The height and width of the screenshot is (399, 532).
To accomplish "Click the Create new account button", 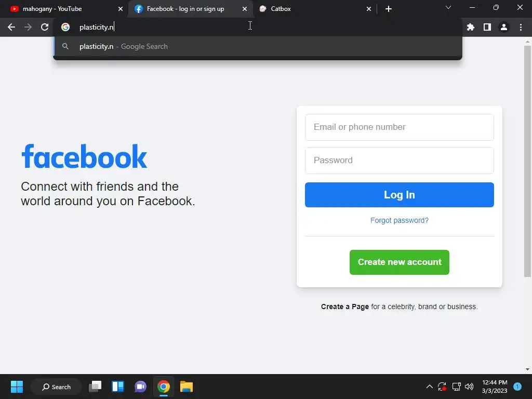I will coord(400,262).
